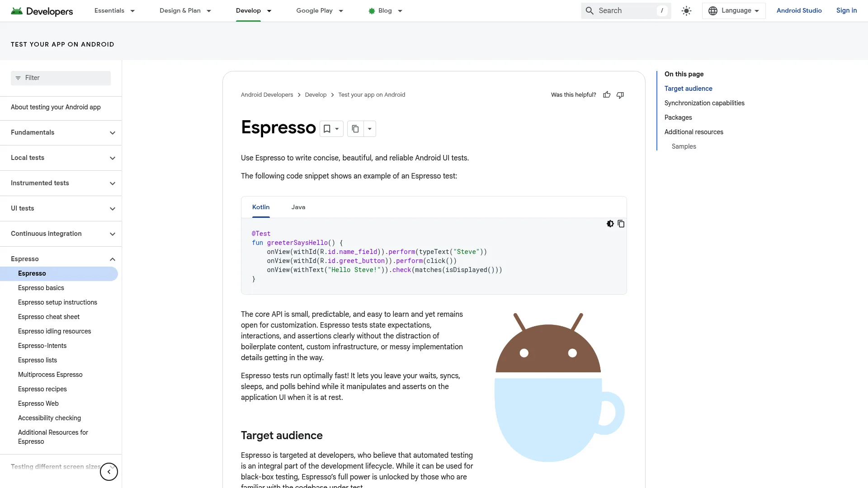Click the bookmark icon beside Espresso title
Screen dimensions: 868x488
327,129
